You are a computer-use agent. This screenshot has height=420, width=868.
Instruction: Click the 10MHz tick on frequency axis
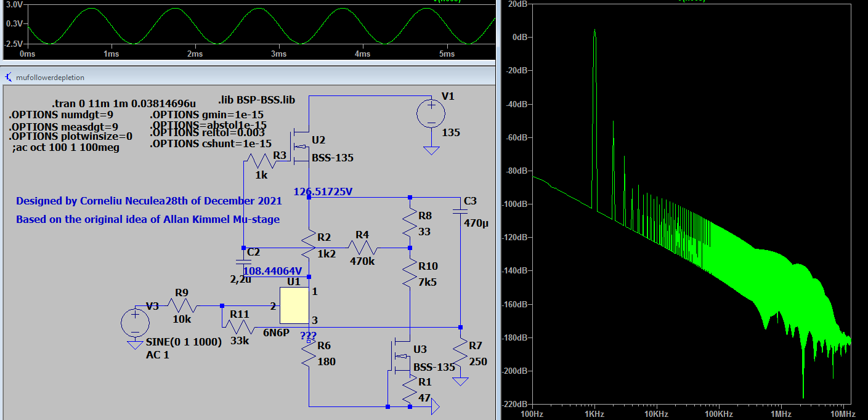tap(842, 414)
